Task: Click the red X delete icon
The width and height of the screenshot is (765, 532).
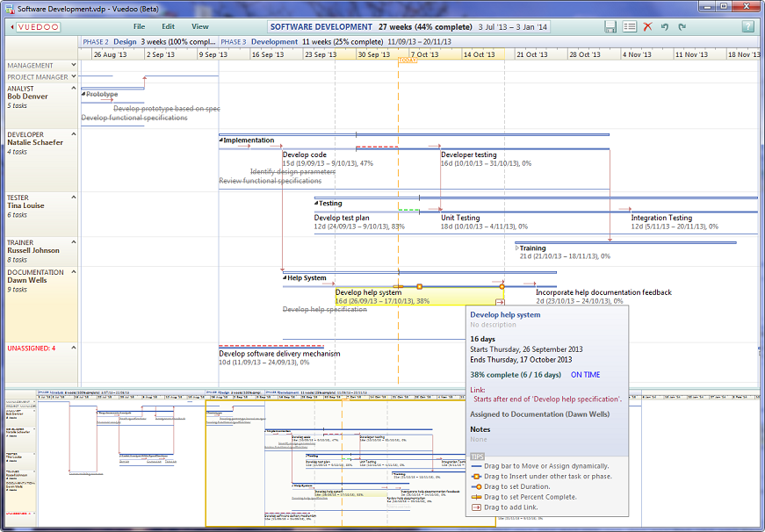Action: [647, 27]
